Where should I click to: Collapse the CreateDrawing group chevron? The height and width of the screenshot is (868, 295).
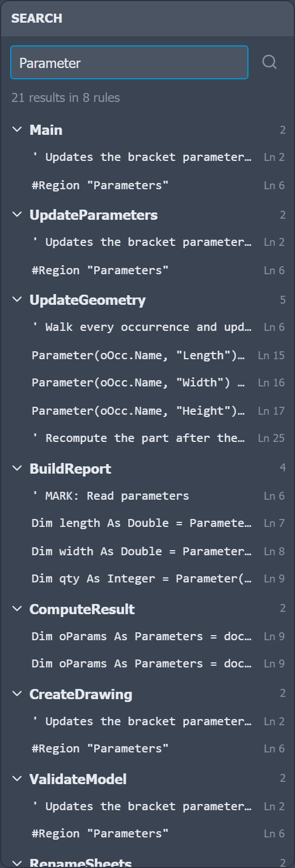(16, 694)
